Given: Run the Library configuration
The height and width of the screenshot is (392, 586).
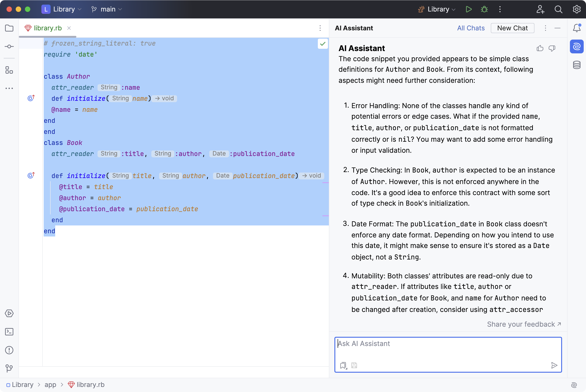Looking at the screenshot, I should 468,9.
